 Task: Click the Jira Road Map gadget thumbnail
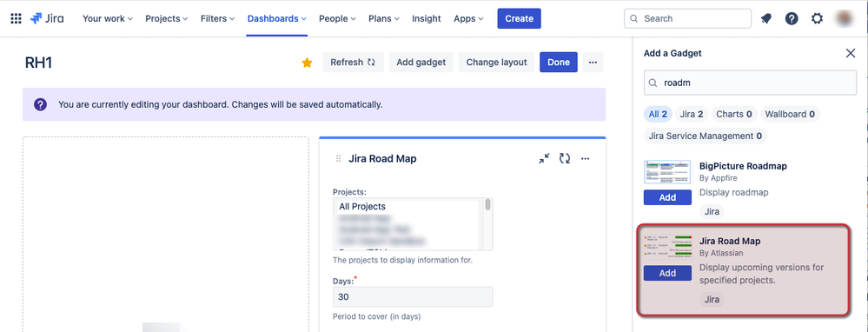click(x=667, y=246)
